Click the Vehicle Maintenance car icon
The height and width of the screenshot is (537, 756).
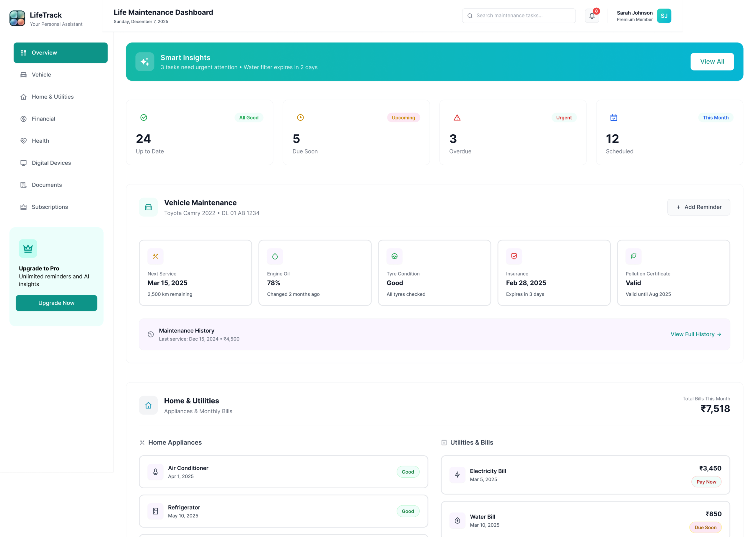click(148, 207)
